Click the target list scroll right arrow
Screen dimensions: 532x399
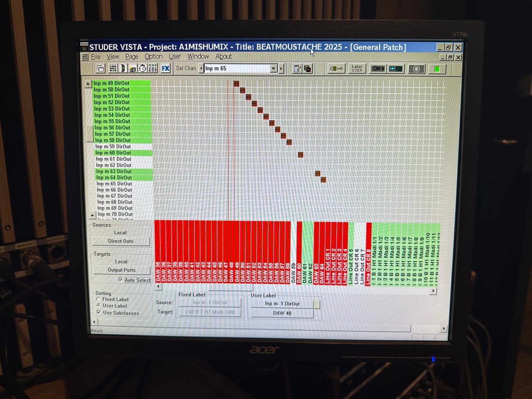tap(433, 291)
